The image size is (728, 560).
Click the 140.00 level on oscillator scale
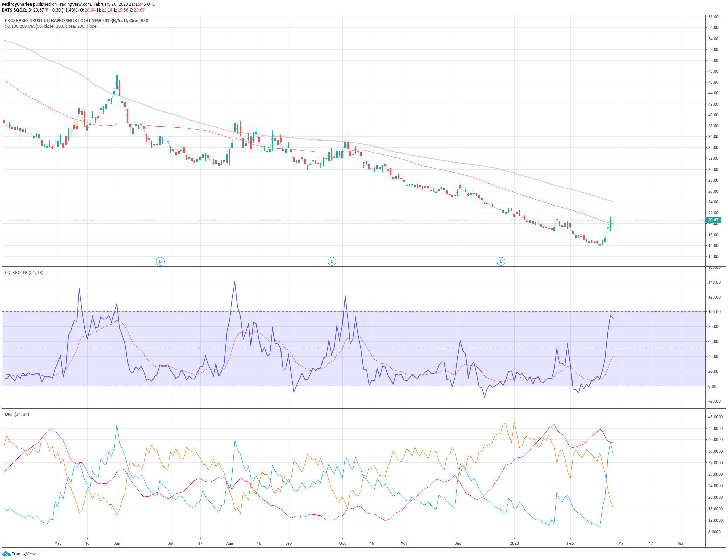[714, 282]
